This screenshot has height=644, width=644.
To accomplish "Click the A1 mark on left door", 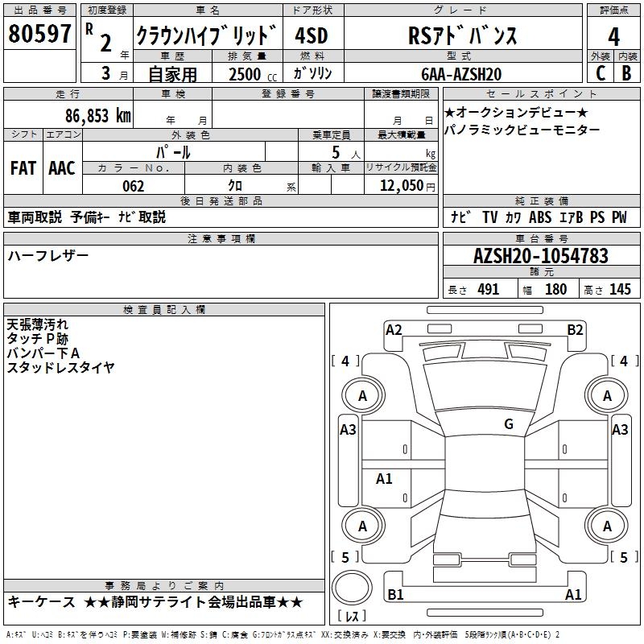I will pyautogui.click(x=384, y=478).
